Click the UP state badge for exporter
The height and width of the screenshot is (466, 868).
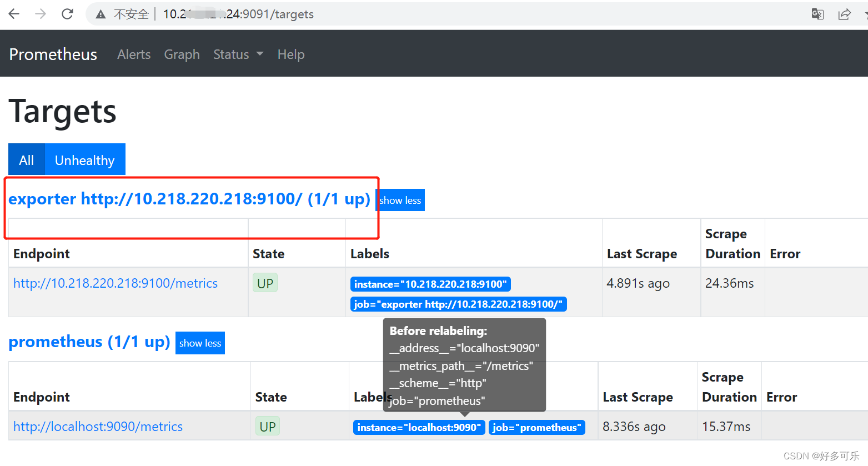coord(265,283)
